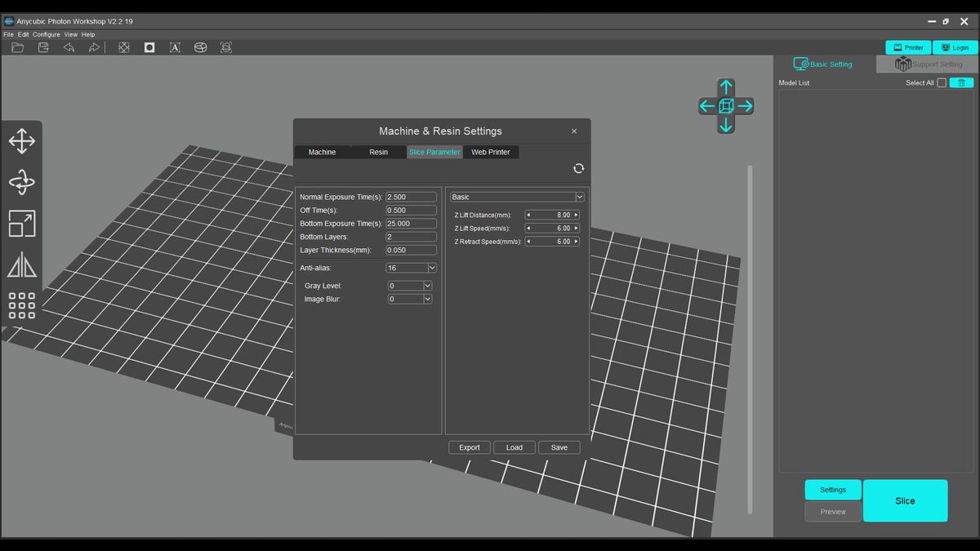Viewport: 980px width, 551px height.
Task: Click the Export button
Action: [470, 447]
